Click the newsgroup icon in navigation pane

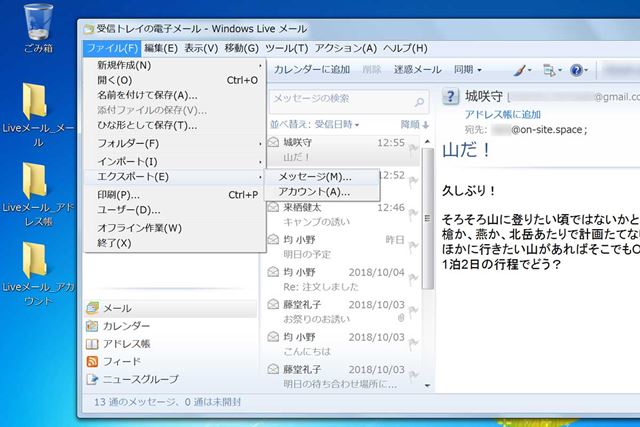coord(92,379)
